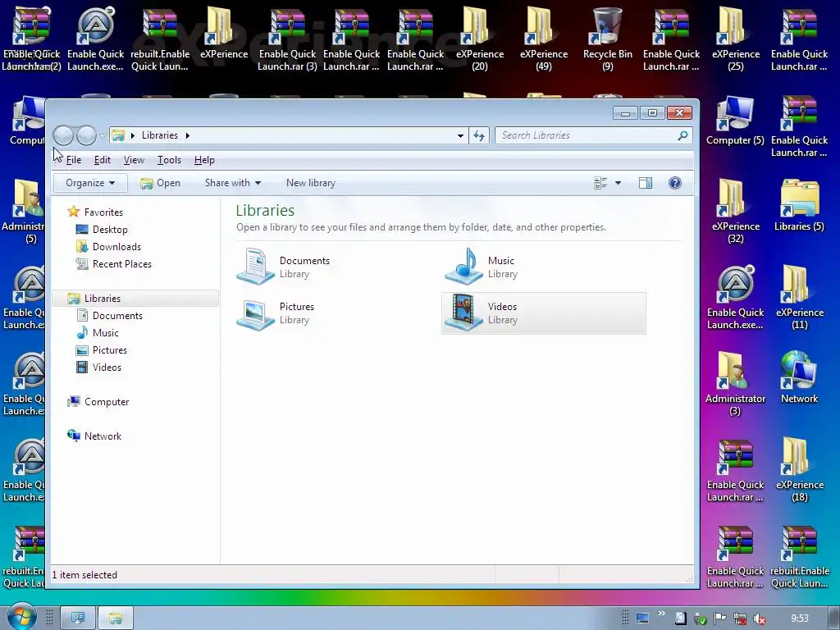This screenshot has width=840, height=630.
Task: Click the Forward navigation arrow button
Action: coord(86,135)
